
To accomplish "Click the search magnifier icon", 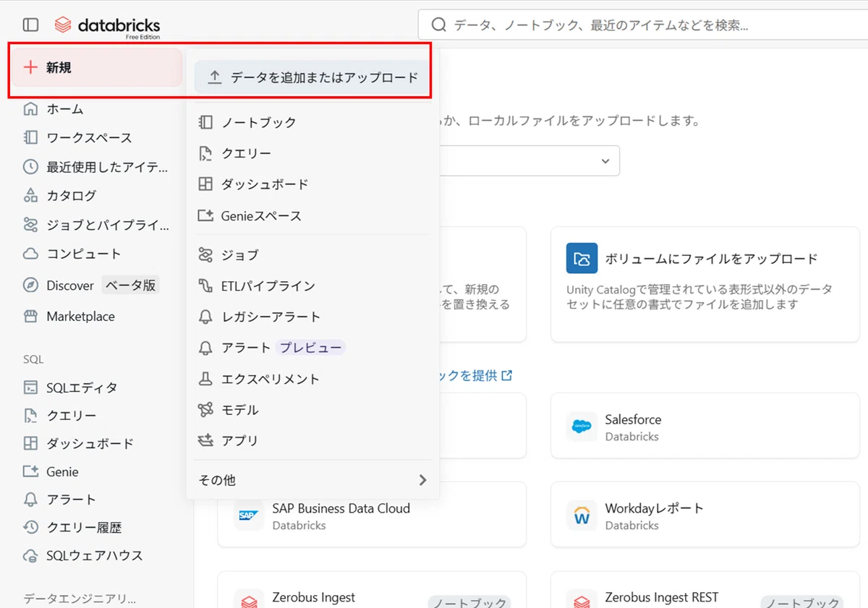I will point(438,25).
